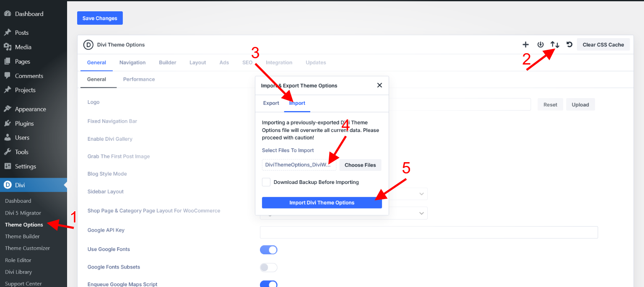Click the Settings sliders icon
Screen dimensions: 644x287
(7, 166)
